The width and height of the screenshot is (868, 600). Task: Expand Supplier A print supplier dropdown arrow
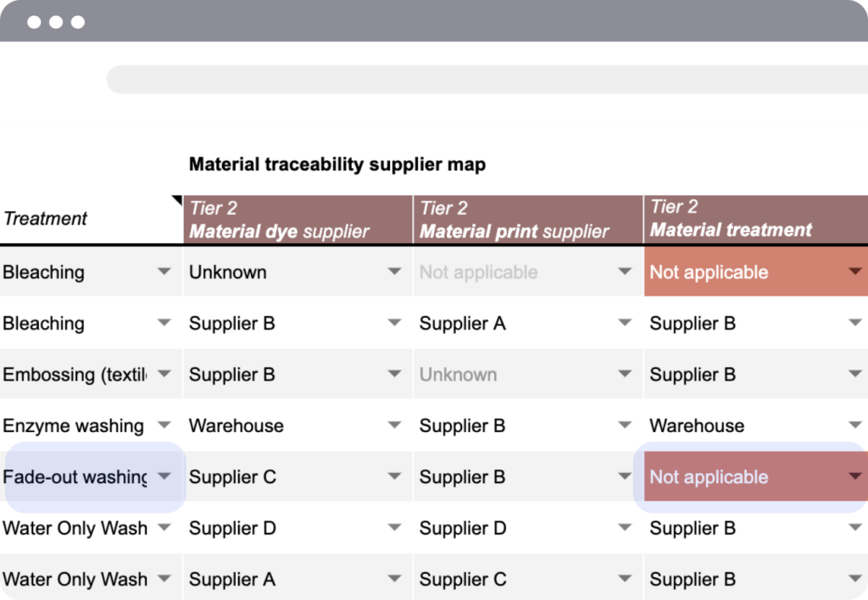tap(625, 324)
